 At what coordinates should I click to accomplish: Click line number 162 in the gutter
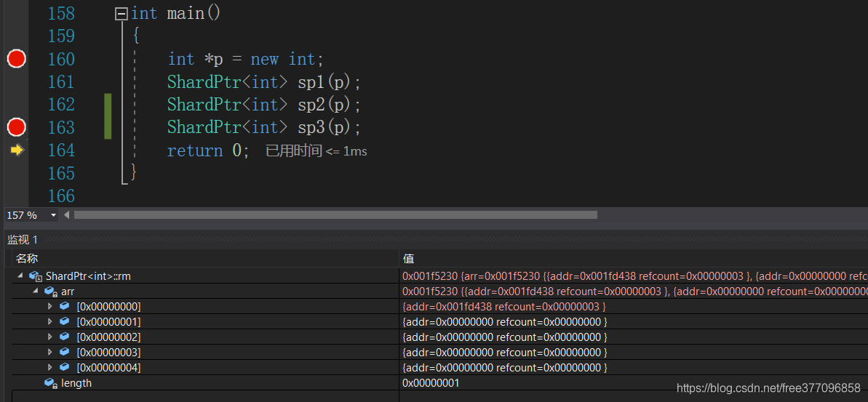[x=61, y=105]
